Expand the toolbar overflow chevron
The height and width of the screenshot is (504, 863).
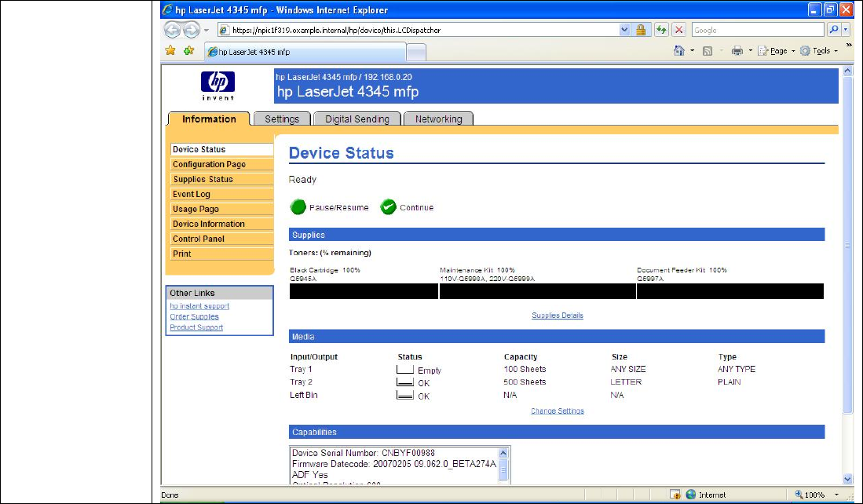[x=849, y=45]
